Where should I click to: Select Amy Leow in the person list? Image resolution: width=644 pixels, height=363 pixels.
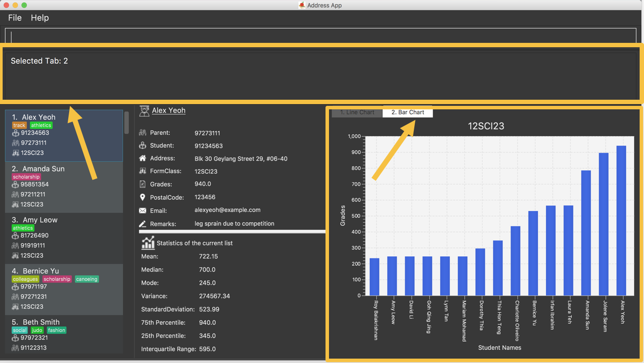click(64, 238)
